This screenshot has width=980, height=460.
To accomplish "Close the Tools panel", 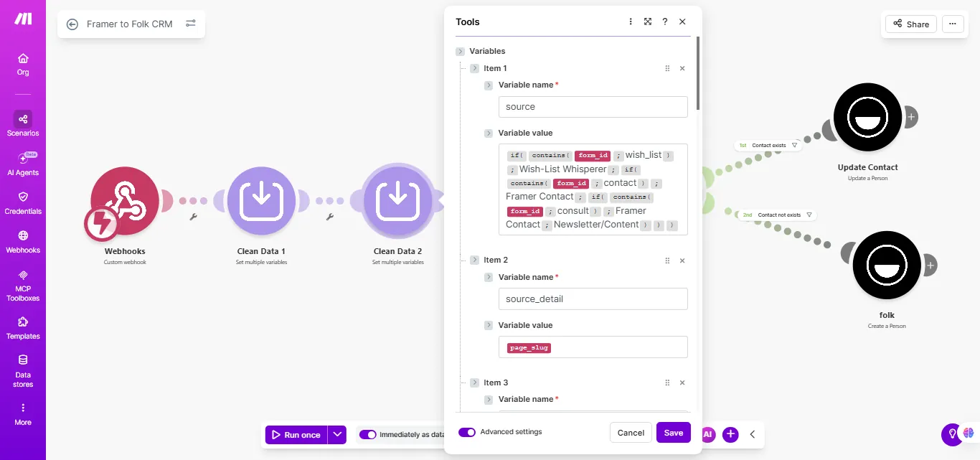I will (x=682, y=22).
